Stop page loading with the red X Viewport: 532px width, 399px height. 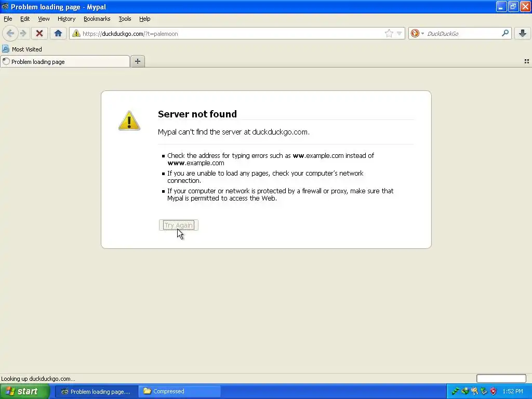(39, 33)
